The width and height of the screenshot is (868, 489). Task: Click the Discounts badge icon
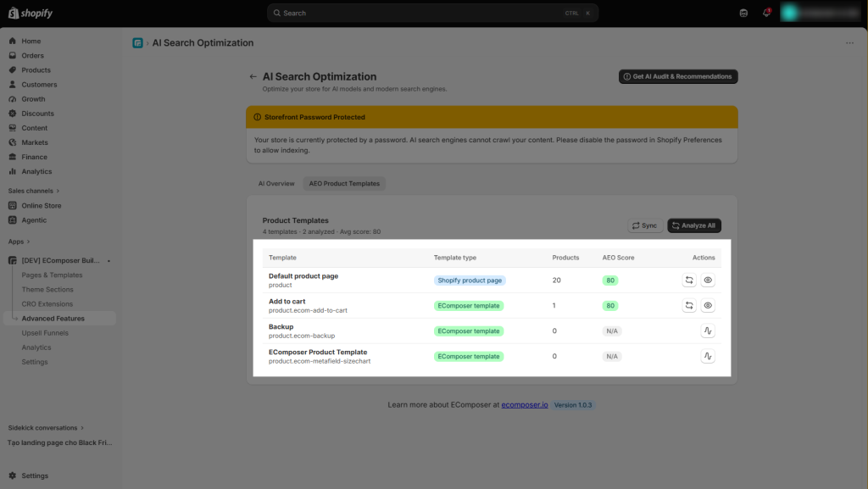coord(12,114)
